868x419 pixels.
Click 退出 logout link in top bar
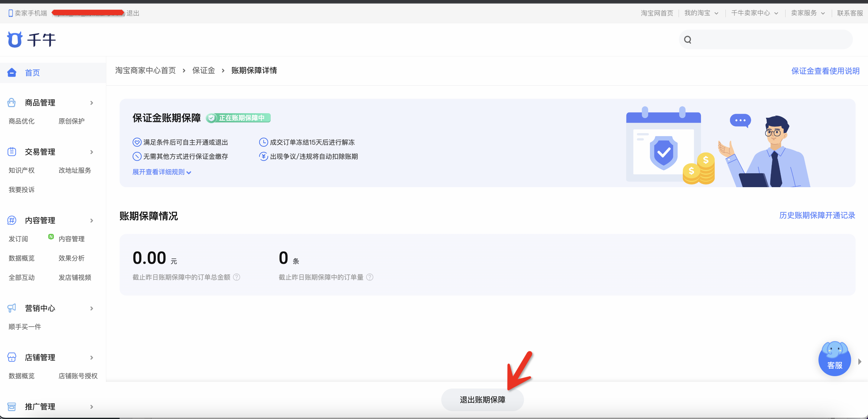[x=133, y=13]
